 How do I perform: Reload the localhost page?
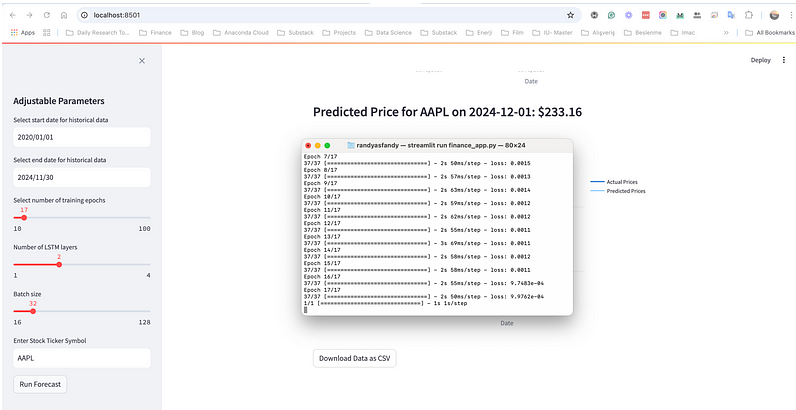pyautogui.click(x=47, y=15)
